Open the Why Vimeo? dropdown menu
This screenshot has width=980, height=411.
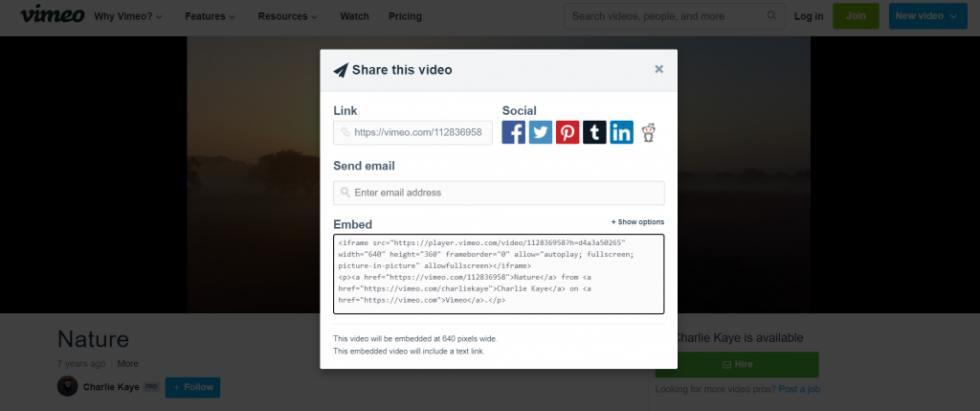(x=128, y=16)
